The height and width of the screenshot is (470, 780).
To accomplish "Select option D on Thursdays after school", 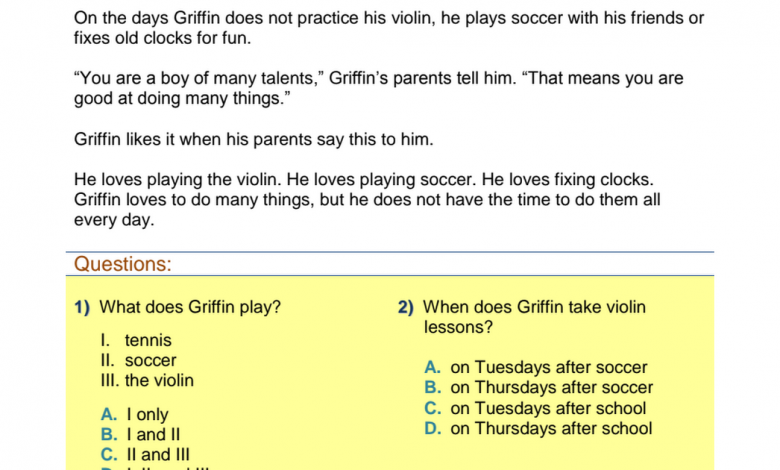I will tap(538, 429).
